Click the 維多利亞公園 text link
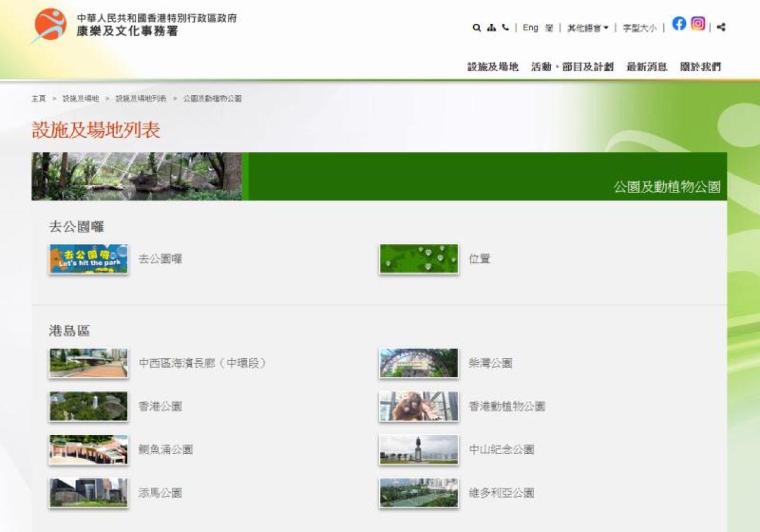The height and width of the screenshot is (532, 760). [x=502, y=493]
